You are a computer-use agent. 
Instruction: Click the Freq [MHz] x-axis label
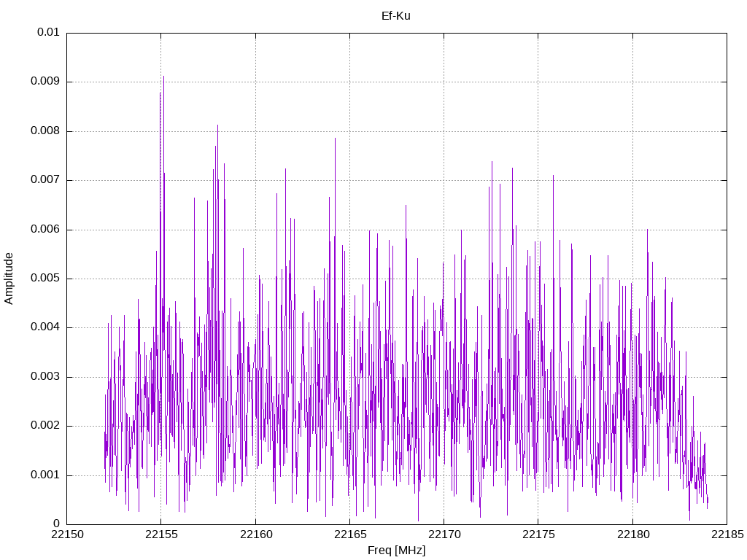[396, 551]
